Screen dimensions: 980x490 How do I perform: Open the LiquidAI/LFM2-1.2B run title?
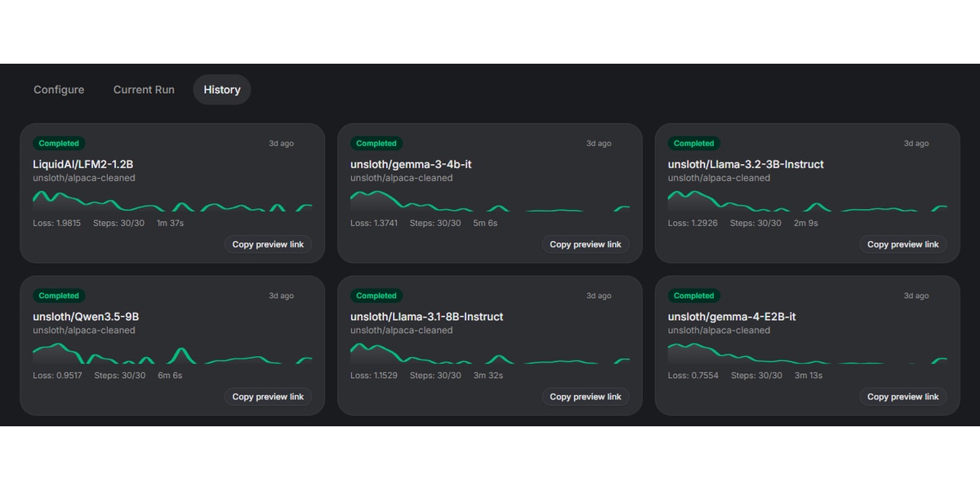click(x=82, y=164)
